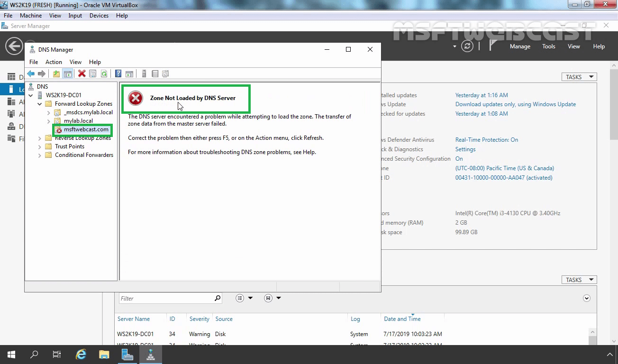Collapse the events panel with round chevron
The image size is (618, 364).
click(587, 298)
